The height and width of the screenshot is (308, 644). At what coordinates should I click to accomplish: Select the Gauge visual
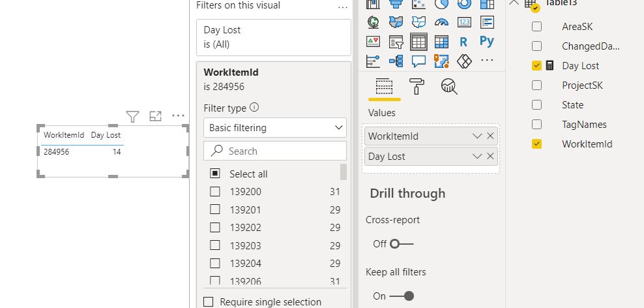pyautogui.click(x=441, y=22)
